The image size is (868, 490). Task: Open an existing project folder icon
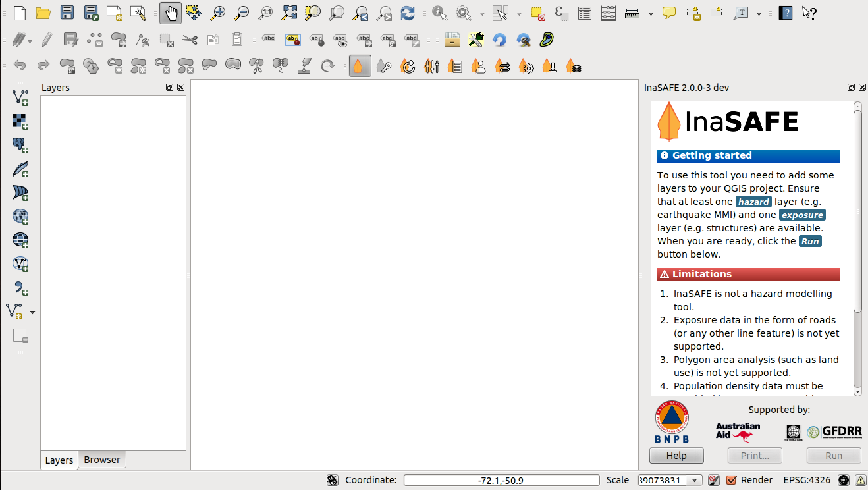43,13
